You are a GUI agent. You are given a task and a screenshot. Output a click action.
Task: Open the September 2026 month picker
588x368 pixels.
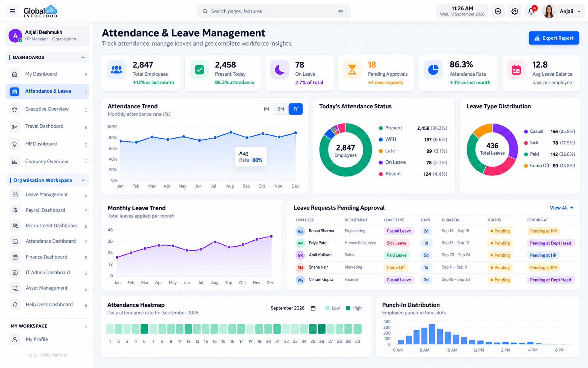point(293,308)
